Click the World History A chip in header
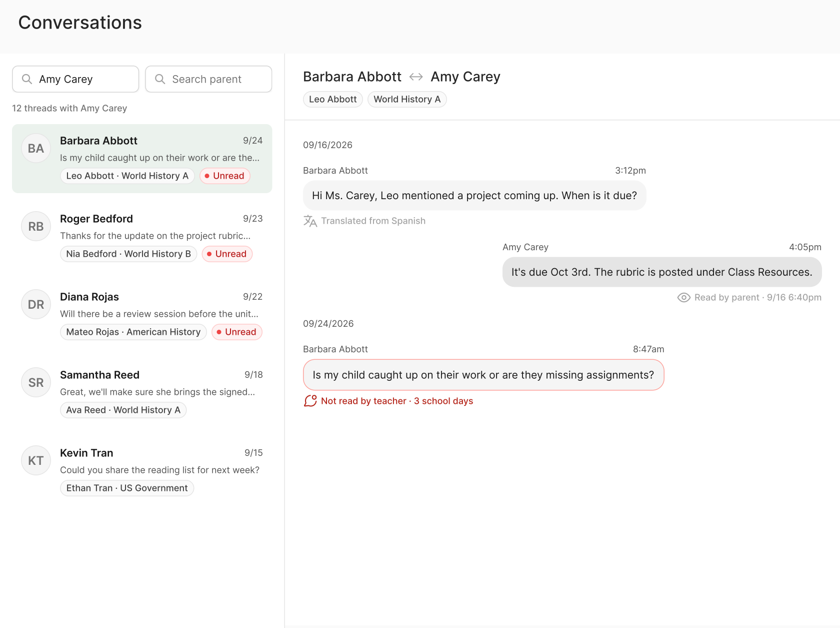 (407, 99)
